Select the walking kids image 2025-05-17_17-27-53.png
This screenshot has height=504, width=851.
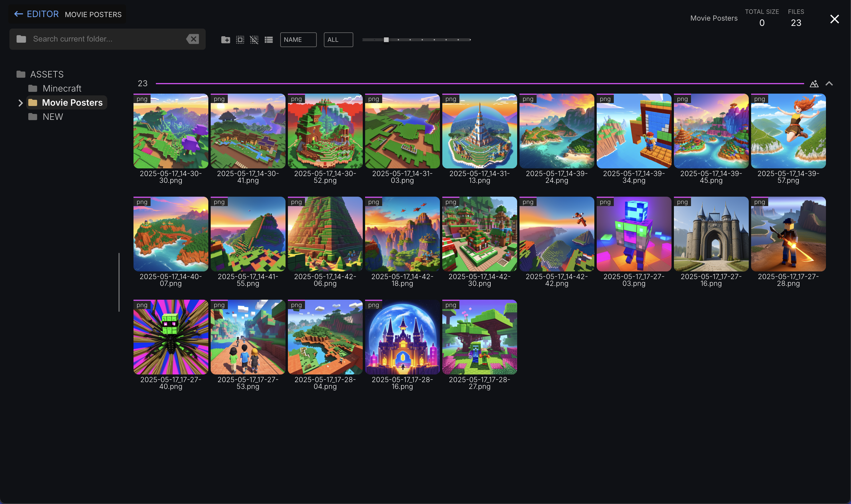click(x=248, y=337)
